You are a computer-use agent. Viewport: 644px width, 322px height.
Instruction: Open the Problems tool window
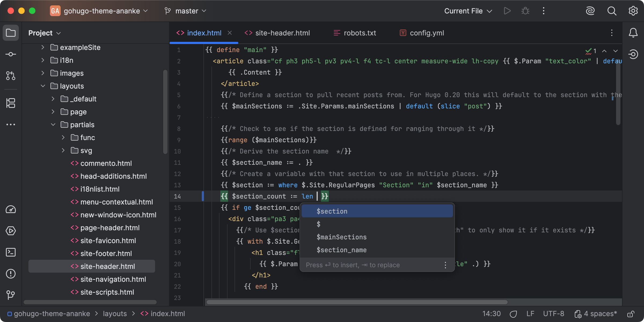click(11, 274)
